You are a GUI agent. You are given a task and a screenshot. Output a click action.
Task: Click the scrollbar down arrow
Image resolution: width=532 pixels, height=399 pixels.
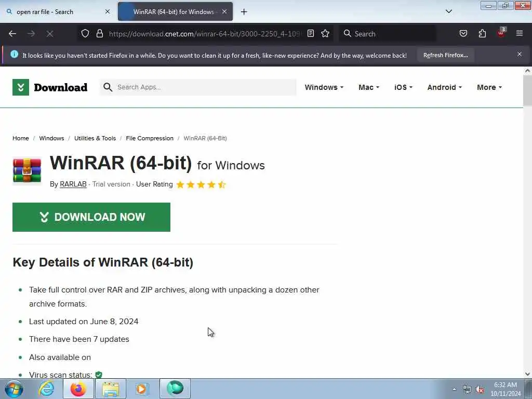pyautogui.click(x=527, y=374)
